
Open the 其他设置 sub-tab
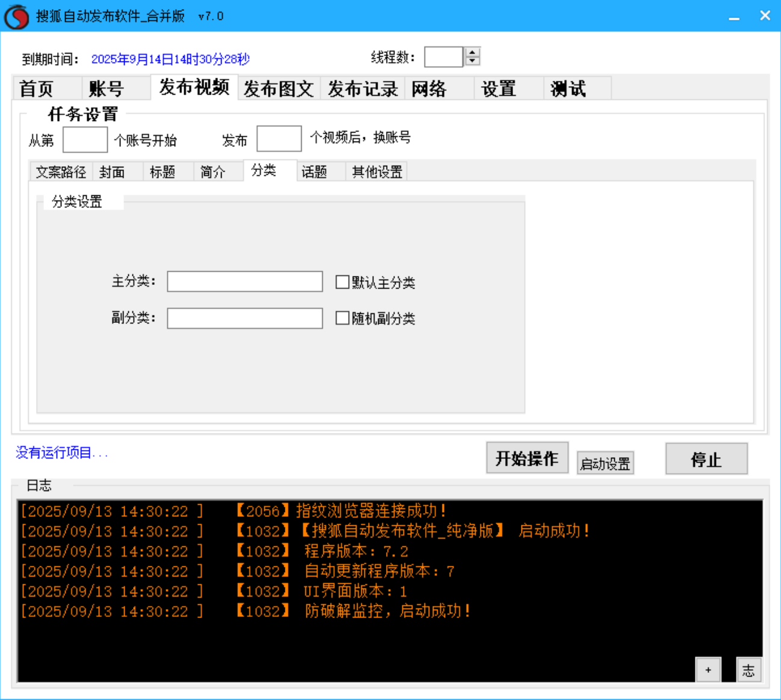[376, 172]
